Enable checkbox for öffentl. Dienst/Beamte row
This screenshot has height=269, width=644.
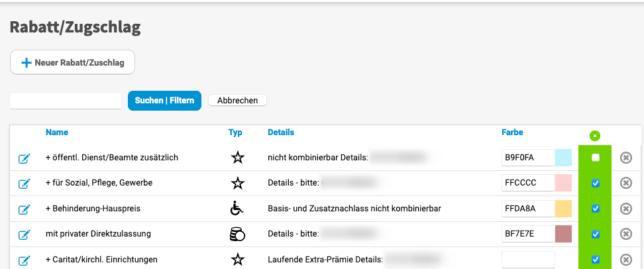tap(595, 158)
